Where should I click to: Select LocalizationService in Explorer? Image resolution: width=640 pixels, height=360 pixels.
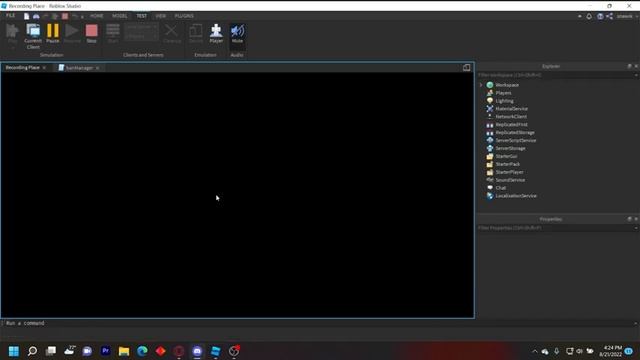(516, 196)
